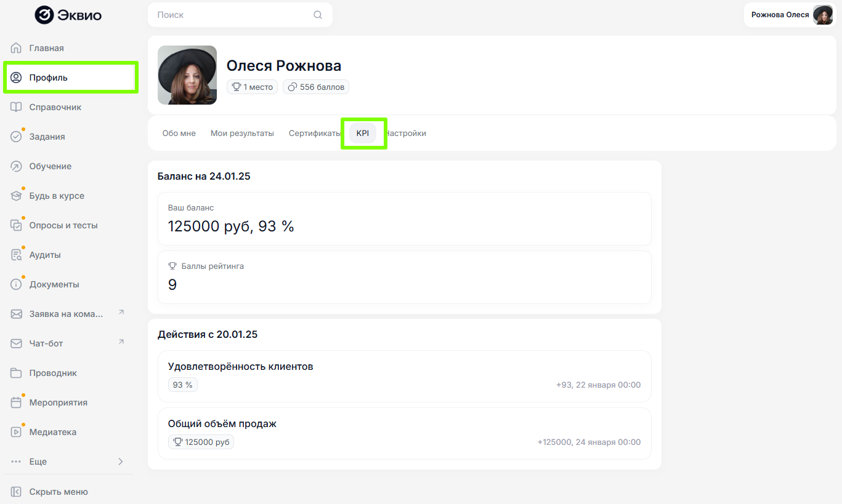Viewport: 842px width, 504px height.
Task: Click the 556 баллов points badge
Action: point(316,87)
